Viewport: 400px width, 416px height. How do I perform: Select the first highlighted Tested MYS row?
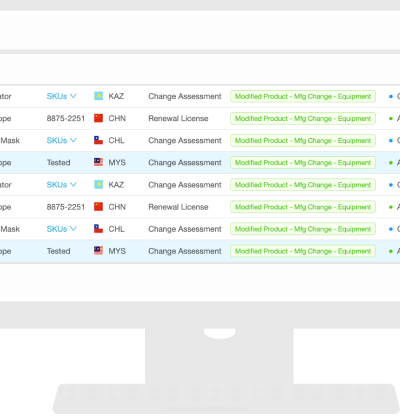pyautogui.click(x=200, y=163)
